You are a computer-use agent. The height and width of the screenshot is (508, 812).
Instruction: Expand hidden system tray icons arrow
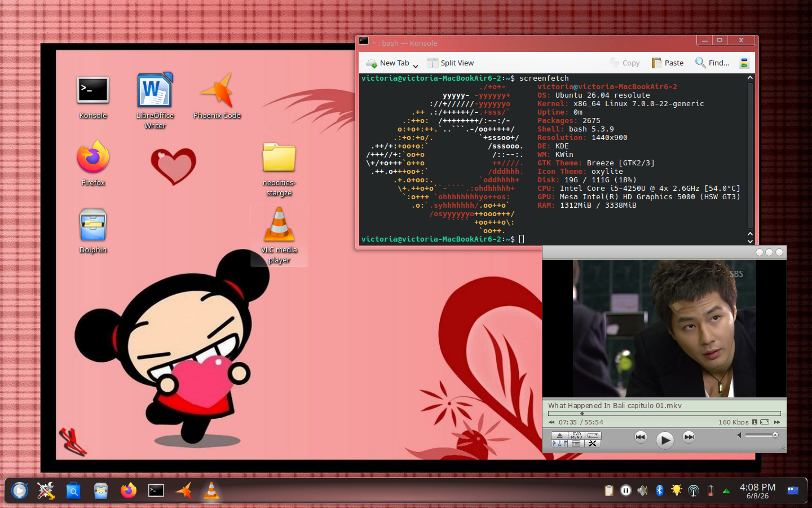(x=726, y=491)
